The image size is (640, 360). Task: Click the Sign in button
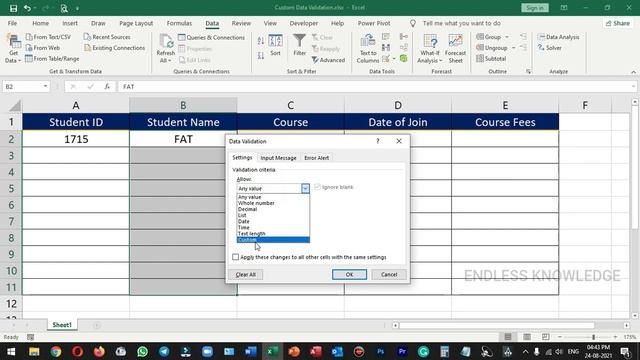[535, 8]
